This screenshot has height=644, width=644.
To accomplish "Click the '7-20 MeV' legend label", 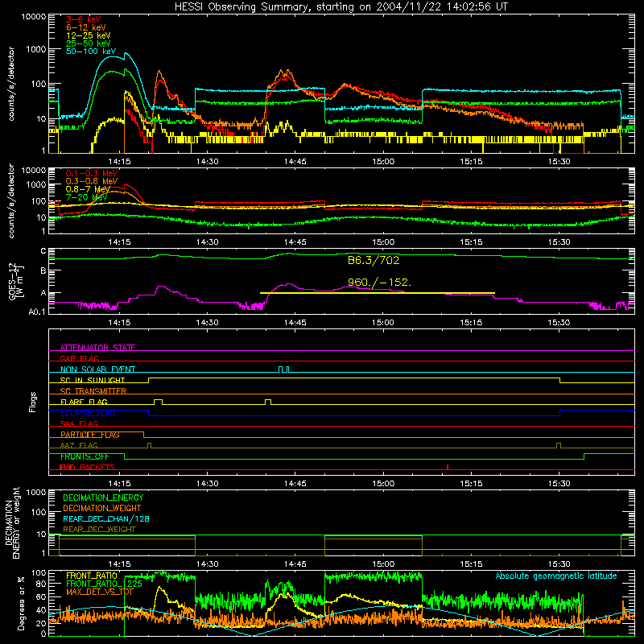I will pos(86,197).
